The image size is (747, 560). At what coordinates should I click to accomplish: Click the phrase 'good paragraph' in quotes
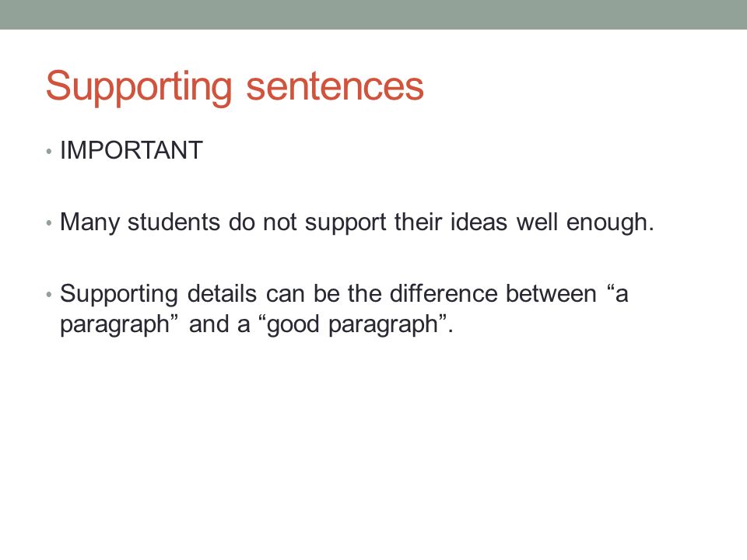(352, 325)
